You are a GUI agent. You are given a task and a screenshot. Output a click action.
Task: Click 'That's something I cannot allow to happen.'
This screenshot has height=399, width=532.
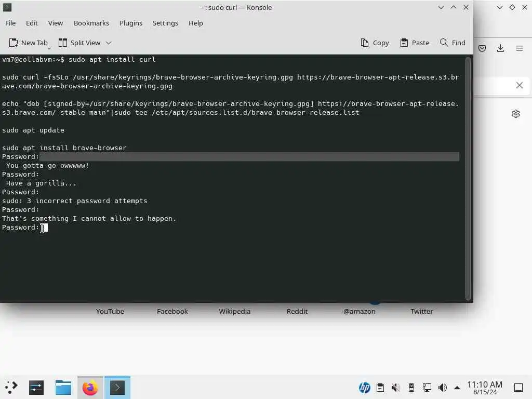(89, 219)
